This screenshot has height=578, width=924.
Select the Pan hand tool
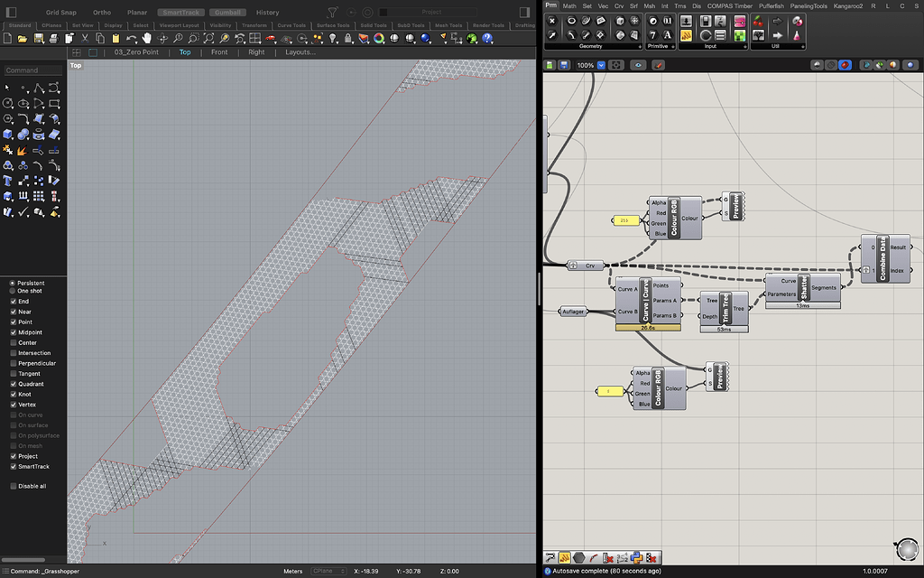tap(146, 38)
